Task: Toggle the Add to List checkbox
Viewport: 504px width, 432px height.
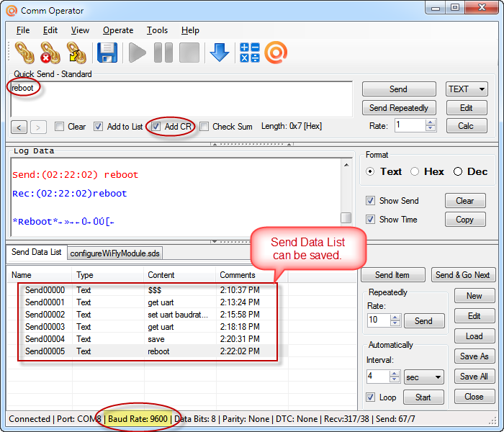Action: tap(98, 126)
